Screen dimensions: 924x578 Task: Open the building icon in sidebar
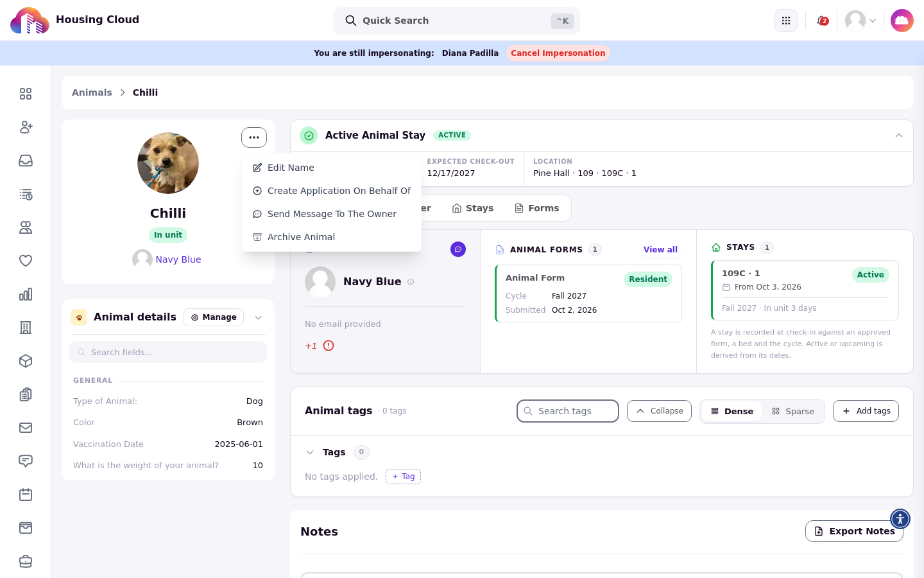(x=26, y=328)
